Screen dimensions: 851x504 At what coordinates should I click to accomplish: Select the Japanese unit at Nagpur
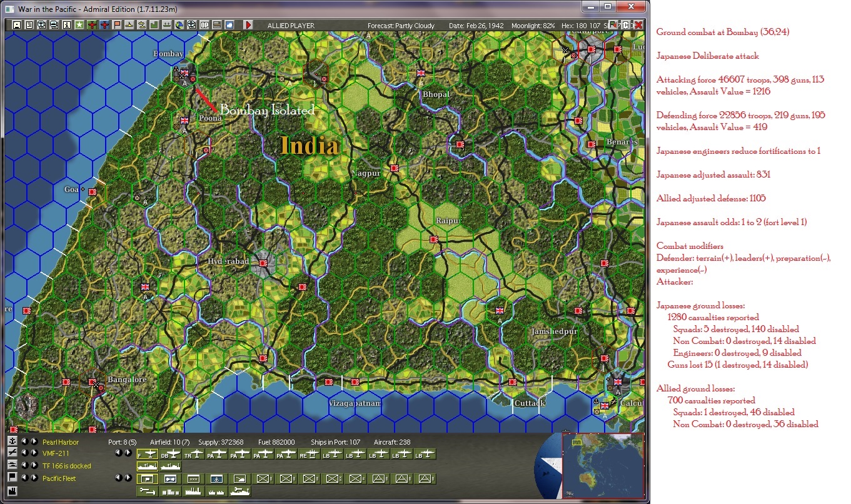(395, 168)
